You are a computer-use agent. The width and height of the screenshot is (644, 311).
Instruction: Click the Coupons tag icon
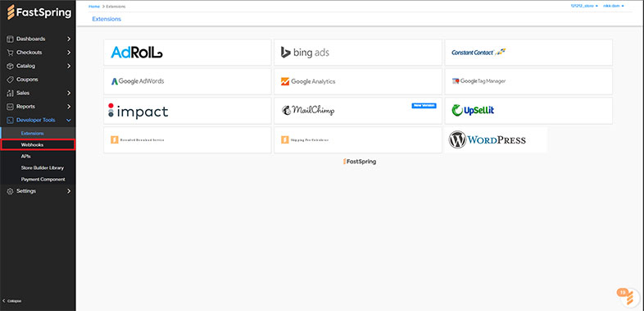point(11,80)
